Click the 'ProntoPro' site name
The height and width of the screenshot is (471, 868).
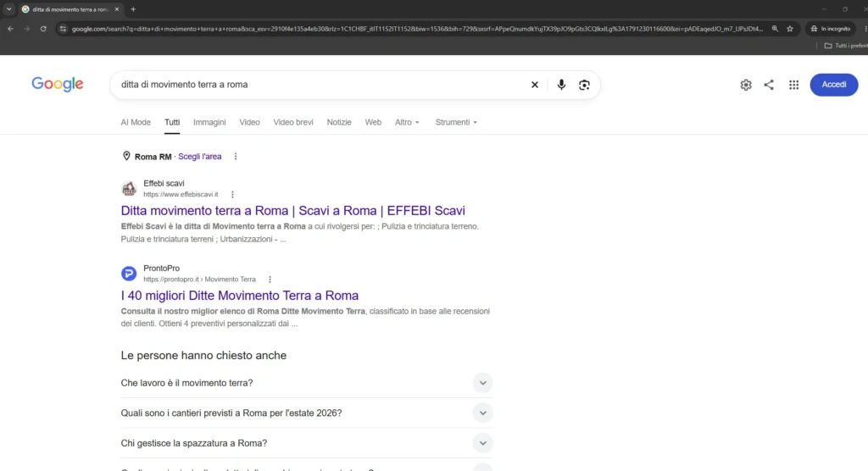(162, 269)
